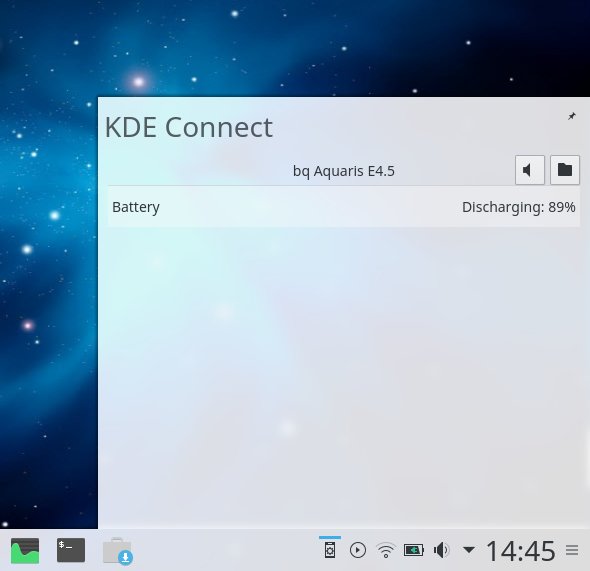Image resolution: width=590 pixels, height=571 pixels.
Task: Toggle the KDE Connect tray icon
Action: pos(330,550)
